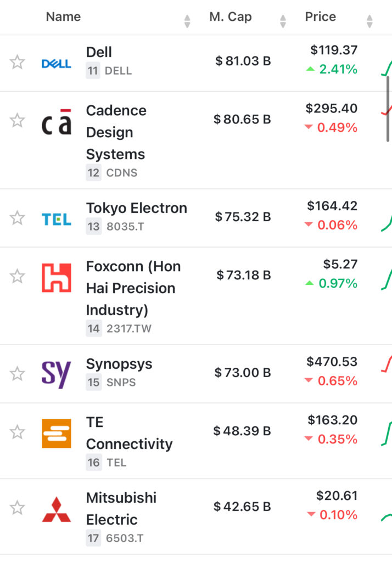
Task: Sort the table by Name column
Action: 187,21
